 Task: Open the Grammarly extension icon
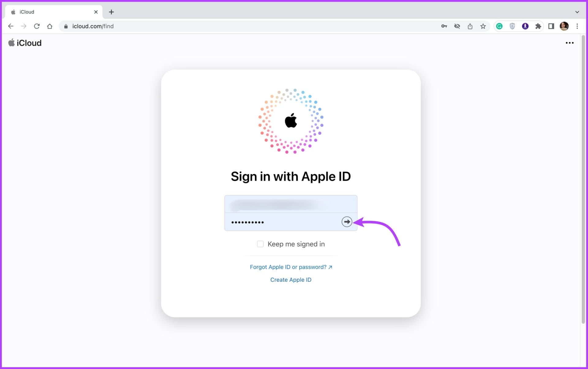tap(499, 26)
